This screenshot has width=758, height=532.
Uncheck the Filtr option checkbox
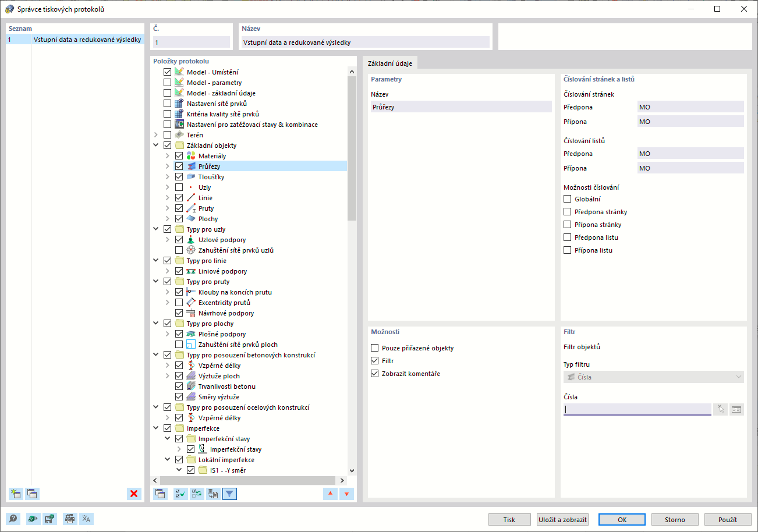[x=374, y=361]
